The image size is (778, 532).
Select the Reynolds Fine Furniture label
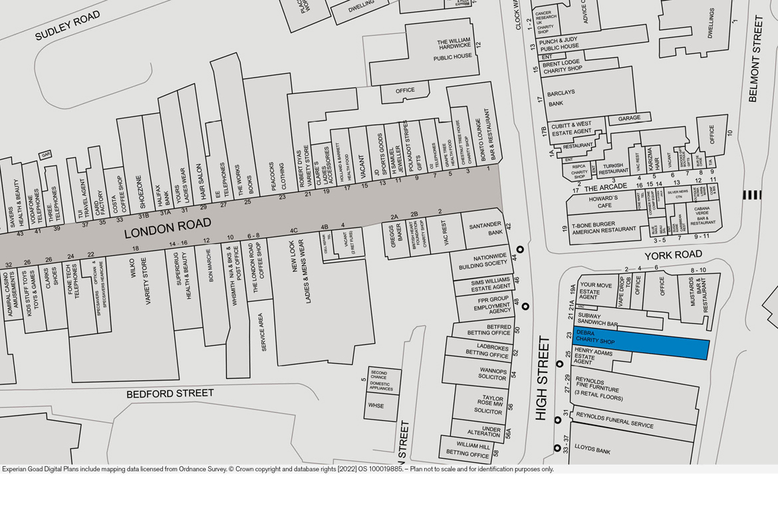pos(600,388)
